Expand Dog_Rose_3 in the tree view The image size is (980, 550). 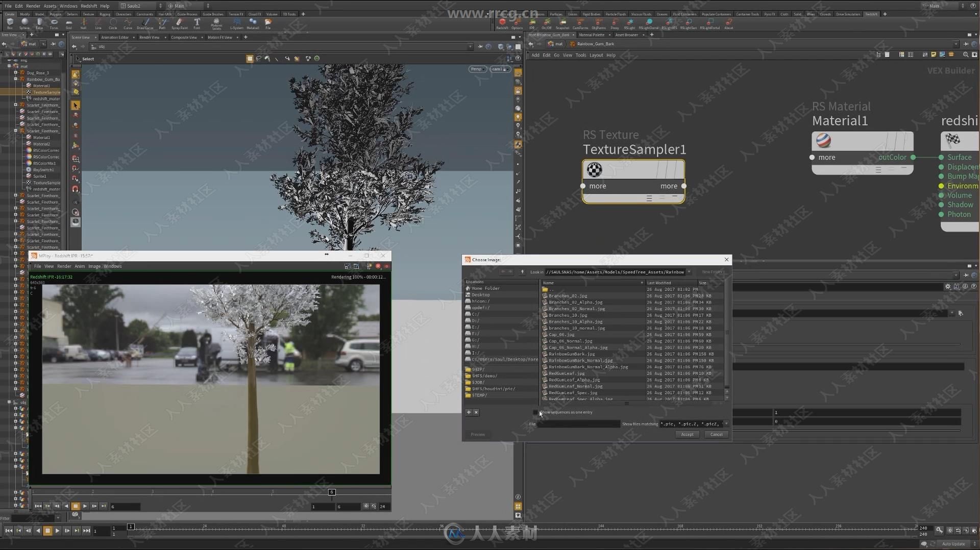point(15,72)
